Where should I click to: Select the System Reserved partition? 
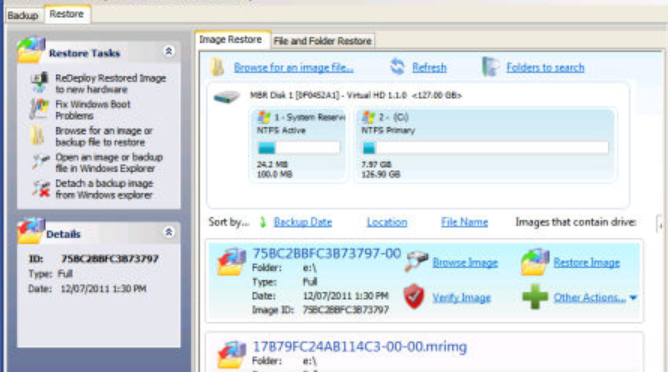coord(298,145)
